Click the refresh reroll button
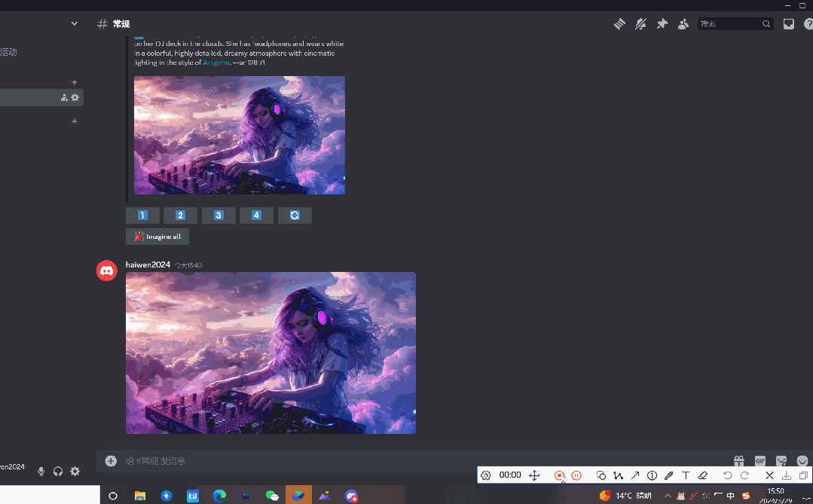 [x=295, y=215]
